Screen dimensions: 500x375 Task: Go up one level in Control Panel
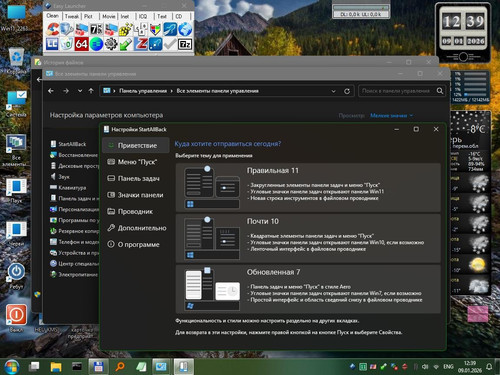(x=91, y=91)
